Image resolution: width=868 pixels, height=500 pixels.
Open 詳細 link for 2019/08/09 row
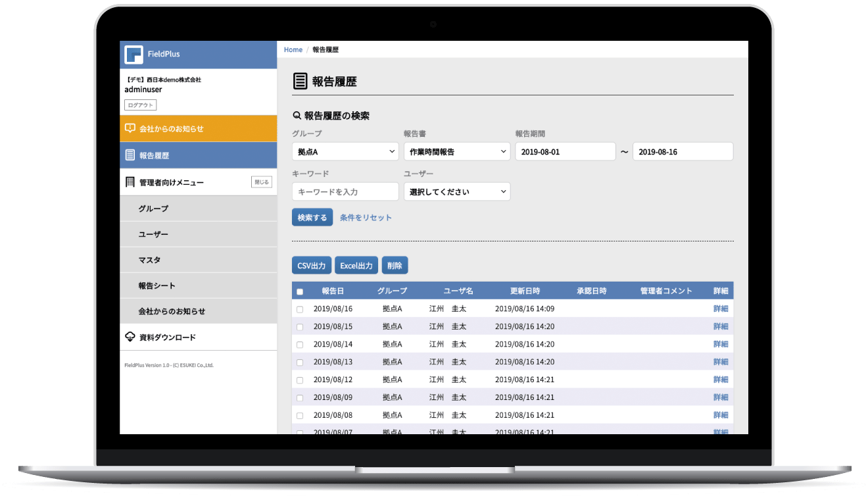coord(721,397)
